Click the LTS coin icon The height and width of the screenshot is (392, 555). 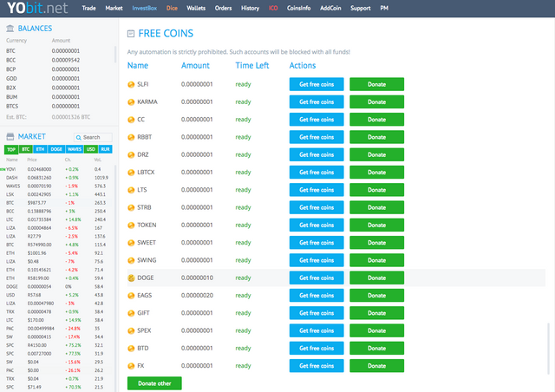coord(131,190)
